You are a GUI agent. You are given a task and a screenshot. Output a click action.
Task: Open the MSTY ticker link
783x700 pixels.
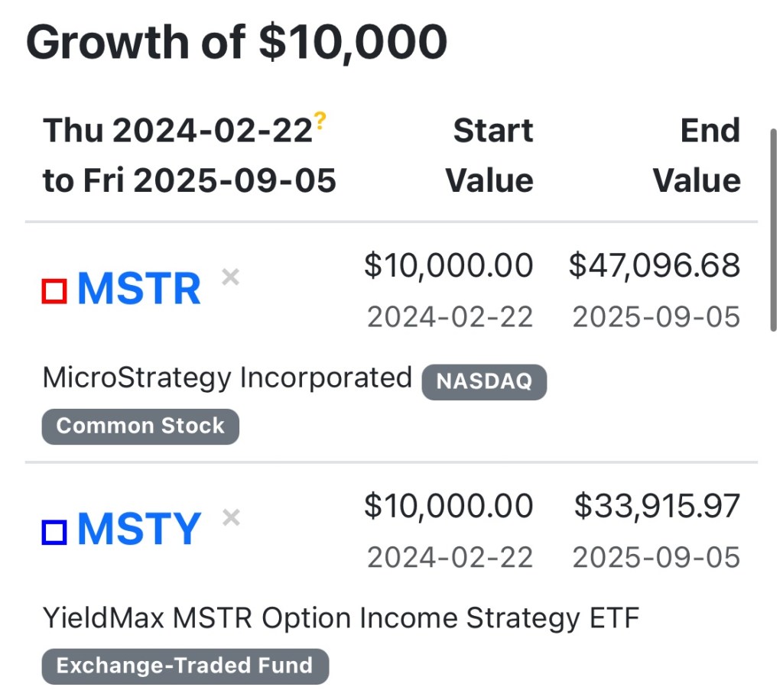pyautogui.click(x=139, y=530)
